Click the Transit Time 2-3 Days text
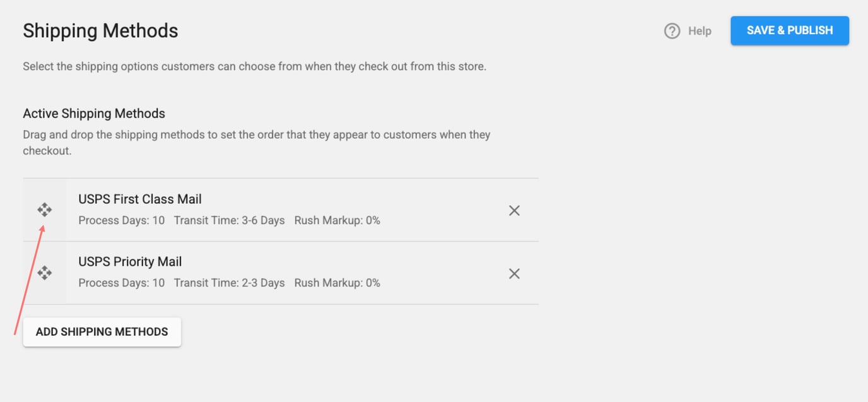 (x=229, y=283)
